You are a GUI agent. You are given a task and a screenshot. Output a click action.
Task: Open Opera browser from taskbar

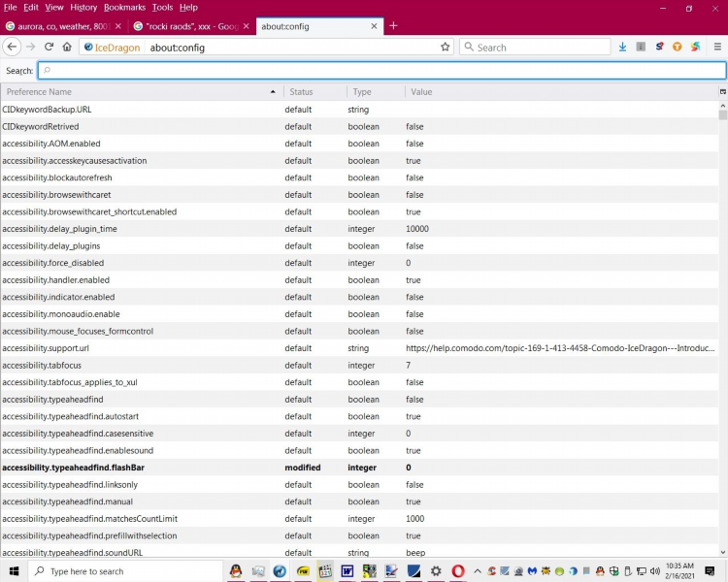point(458,571)
